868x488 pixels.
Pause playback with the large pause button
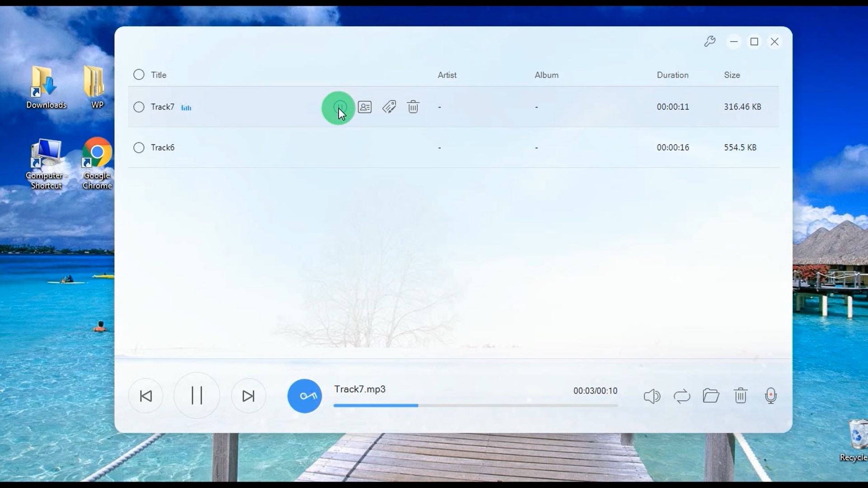(197, 395)
